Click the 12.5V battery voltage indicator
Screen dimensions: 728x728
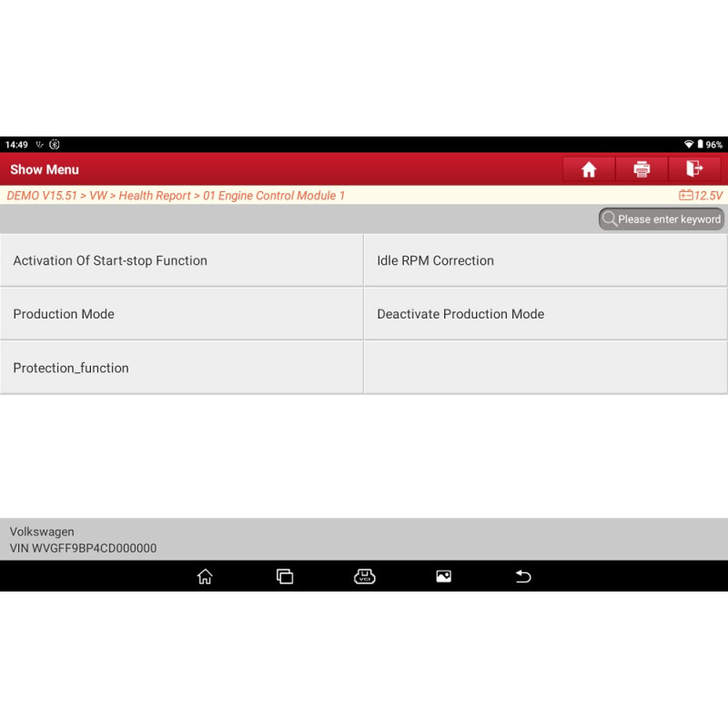point(700,196)
